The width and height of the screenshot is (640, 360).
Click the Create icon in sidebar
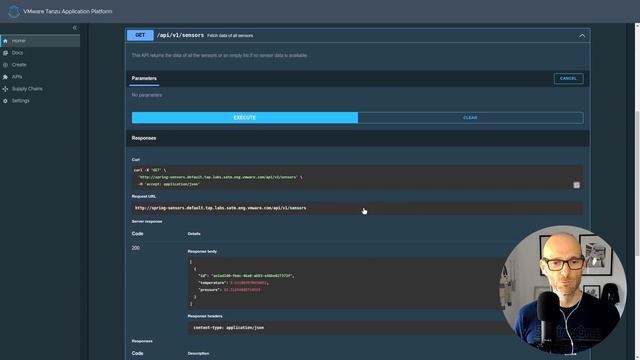click(5, 65)
